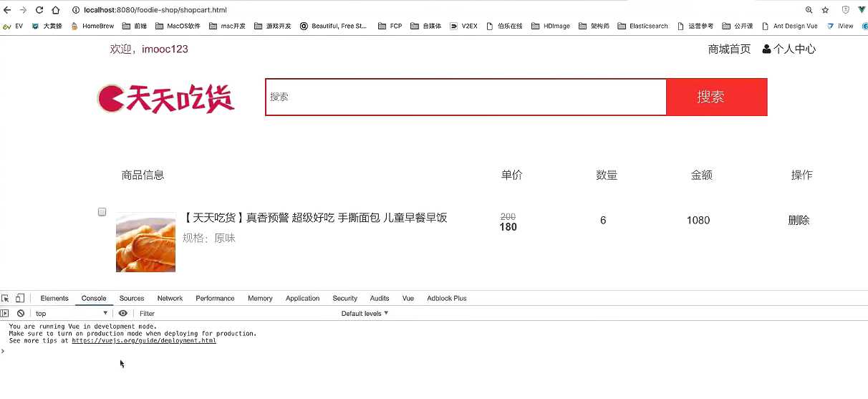The height and width of the screenshot is (399, 868).
Task: Tick the checkbox for the 手撕面包 item
Action: (102, 212)
